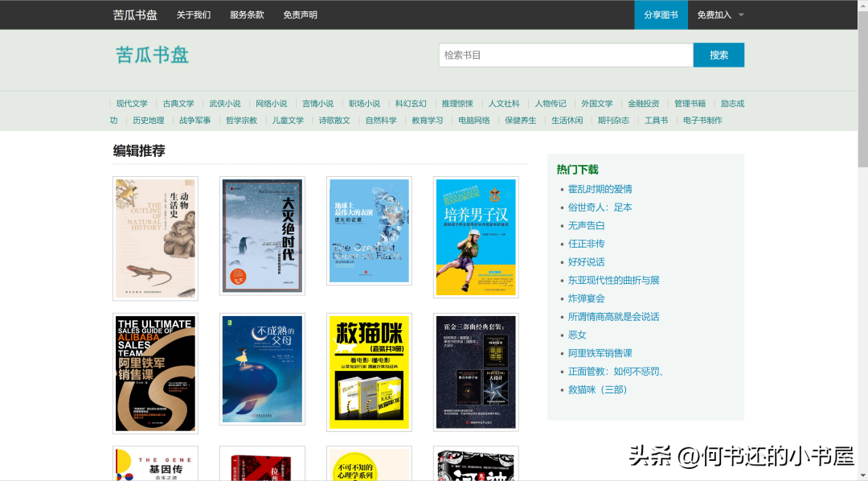The width and height of the screenshot is (868, 481).
Task: Open 人文社科 category
Action: click(x=504, y=104)
